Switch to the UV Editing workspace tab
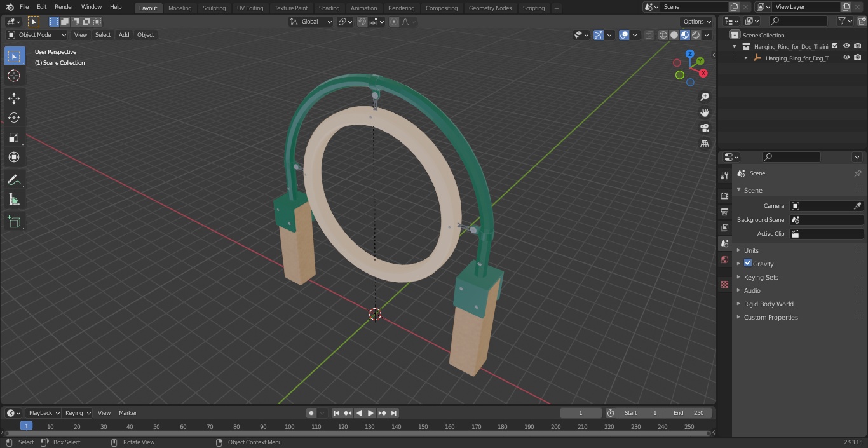Image resolution: width=868 pixels, height=448 pixels. click(250, 8)
